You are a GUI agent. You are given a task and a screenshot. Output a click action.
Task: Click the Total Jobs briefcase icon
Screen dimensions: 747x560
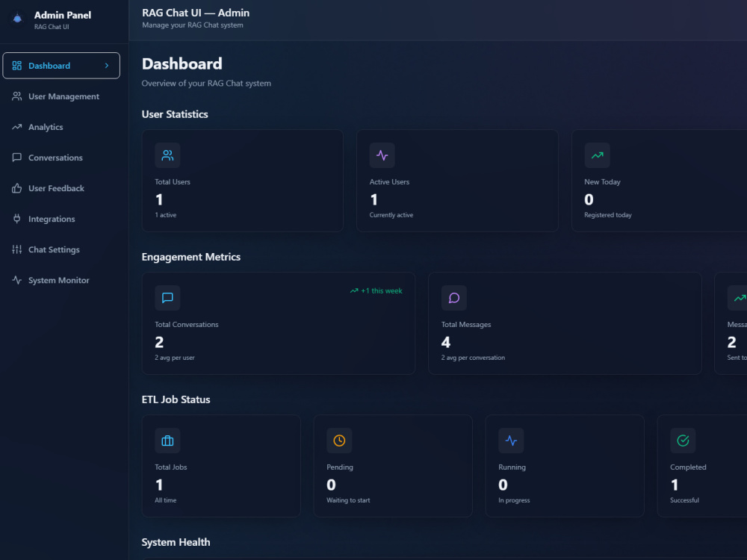pyautogui.click(x=167, y=441)
